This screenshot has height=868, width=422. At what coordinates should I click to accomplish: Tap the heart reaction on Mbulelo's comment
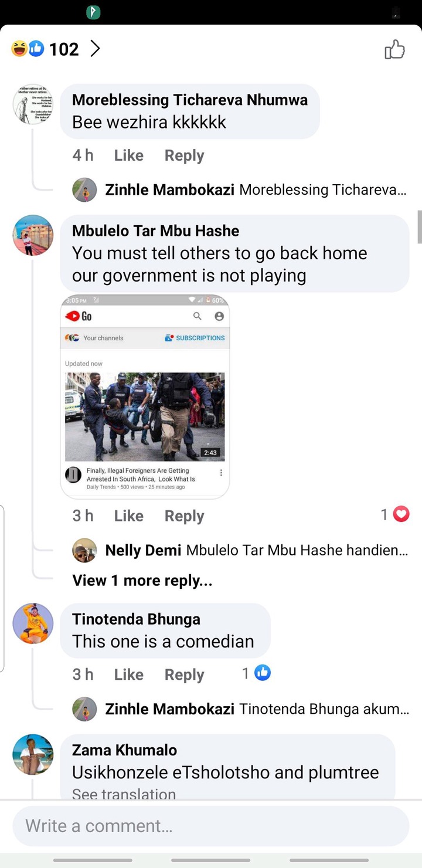[x=401, y=514]
